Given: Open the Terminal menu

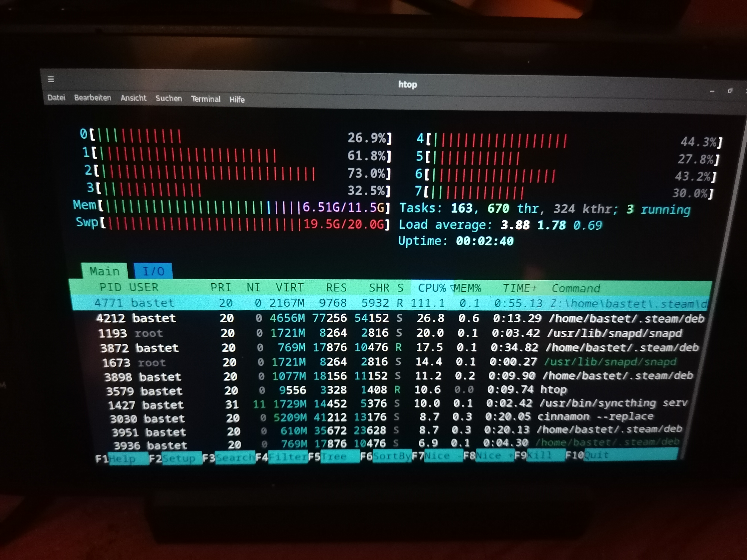Looking at the screenshot, I should (206, 99).
